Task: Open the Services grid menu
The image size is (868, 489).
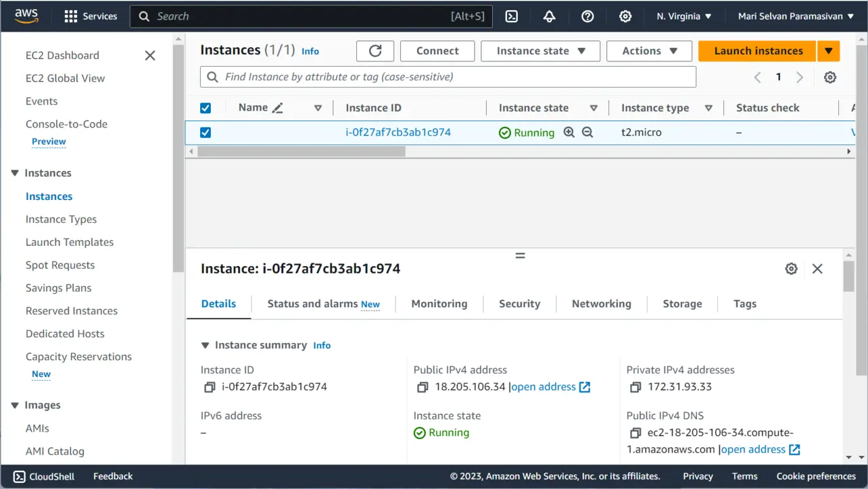Action: pos(91,16)
